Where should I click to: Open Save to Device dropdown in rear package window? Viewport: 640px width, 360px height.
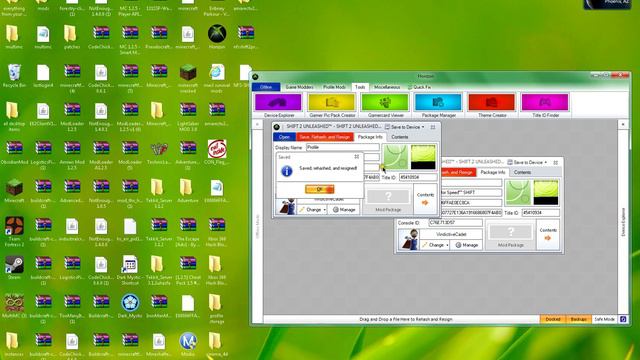pyautogui.click(x=527, y=162)
